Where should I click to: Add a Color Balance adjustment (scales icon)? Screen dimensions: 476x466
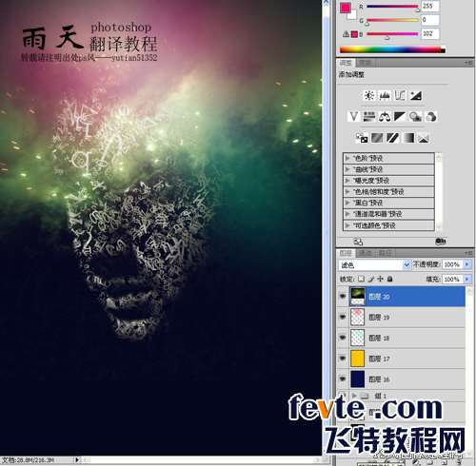tap(385, 116)
